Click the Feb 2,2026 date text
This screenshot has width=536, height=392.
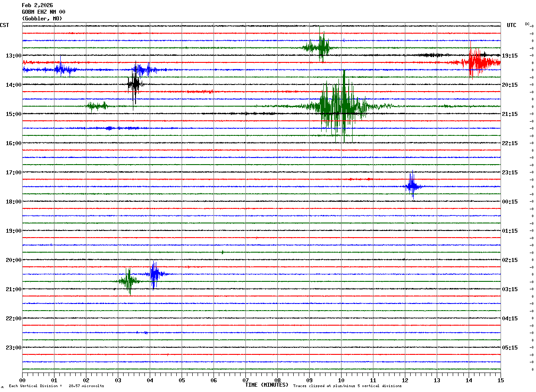click(x=37, y=5)
